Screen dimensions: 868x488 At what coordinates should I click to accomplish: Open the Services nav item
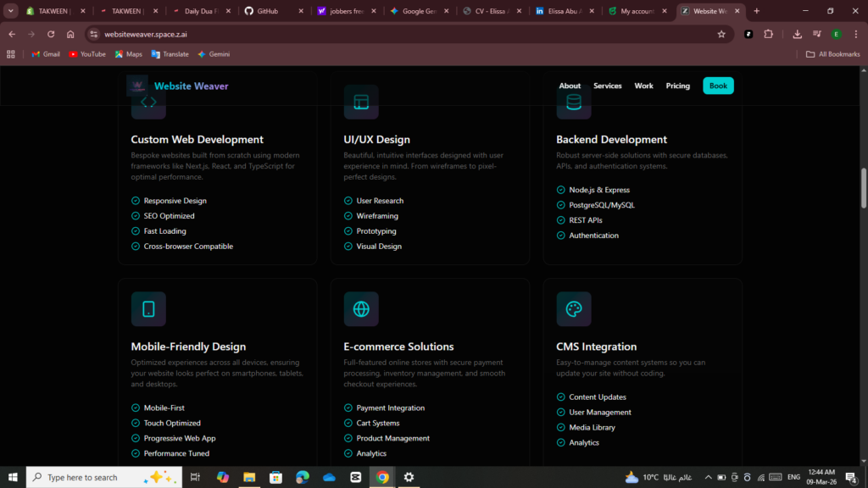[607, 86]
